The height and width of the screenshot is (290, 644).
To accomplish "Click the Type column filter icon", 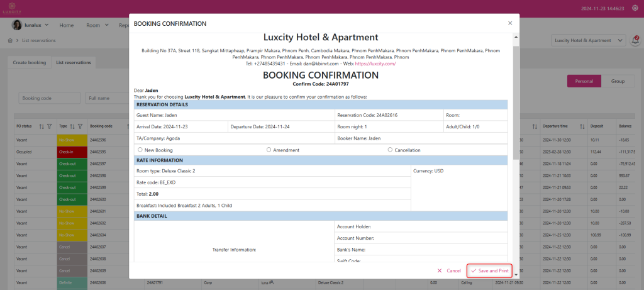I will click(x=81, y=126).
